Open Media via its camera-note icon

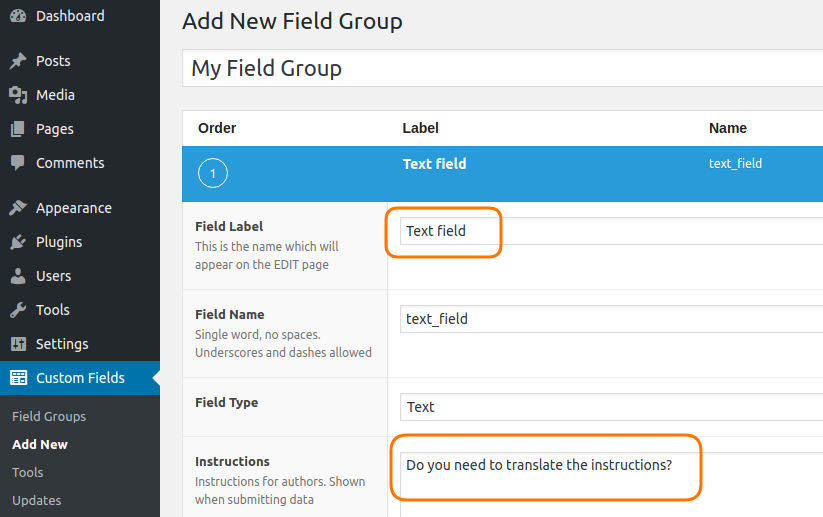click(18, 95)
